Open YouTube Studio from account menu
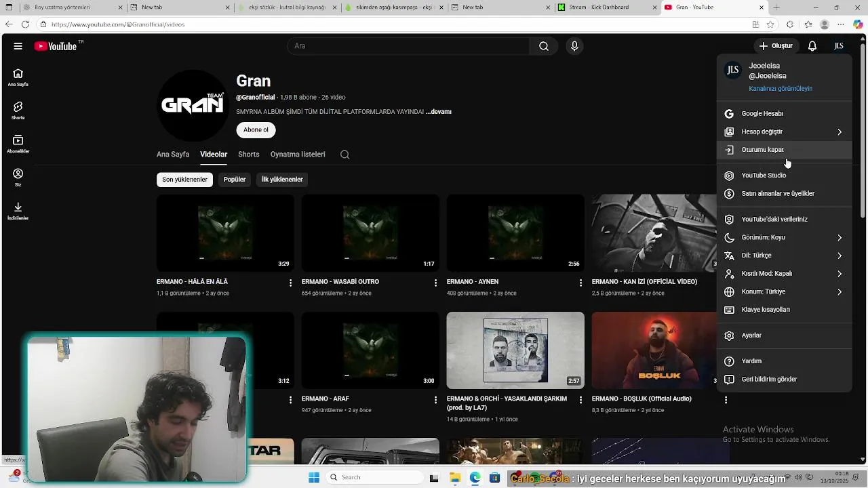 (785, 176)
